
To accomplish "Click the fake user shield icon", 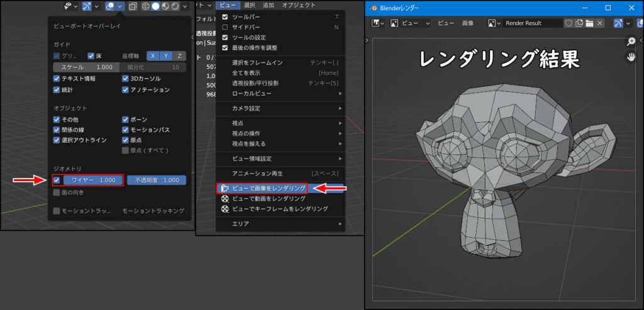I will tap(569, 23).
